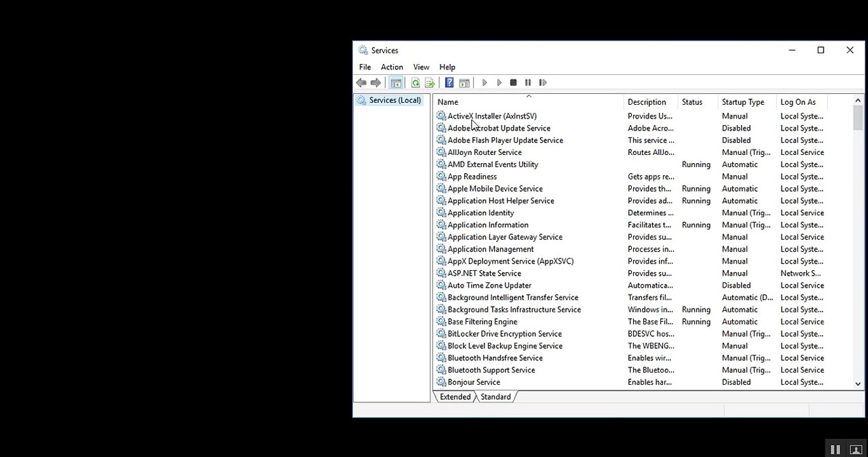This screenshot has height=457, width=868.
Task: Click gear icon of ActiveX Installer row
Action: click(441, 116)
